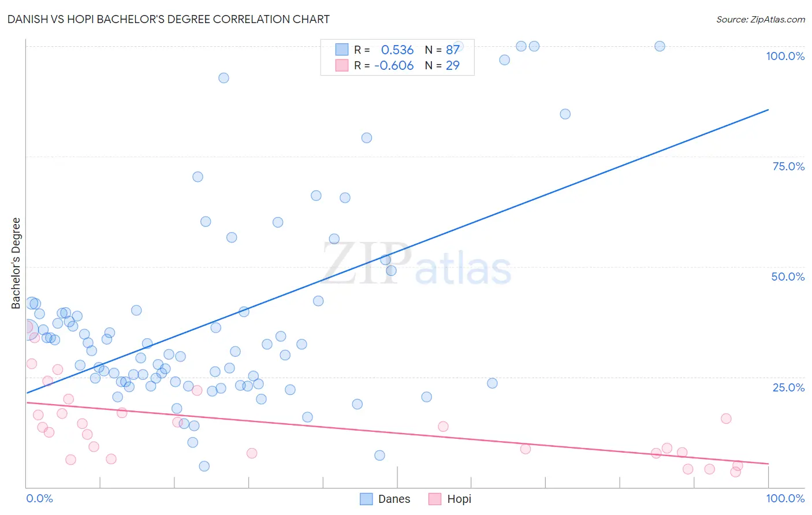Click the blue R = 0.536 stats swatch

(342, 50)
